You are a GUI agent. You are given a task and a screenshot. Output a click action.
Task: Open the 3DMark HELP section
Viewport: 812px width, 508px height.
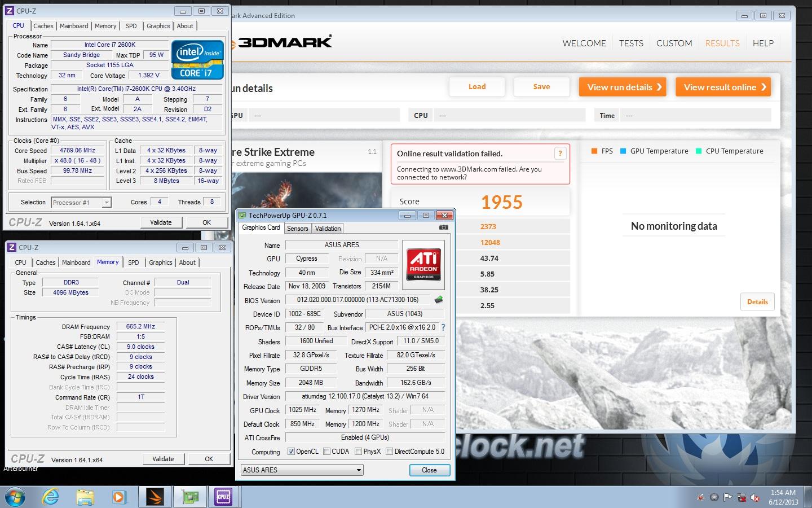point(763,43)
